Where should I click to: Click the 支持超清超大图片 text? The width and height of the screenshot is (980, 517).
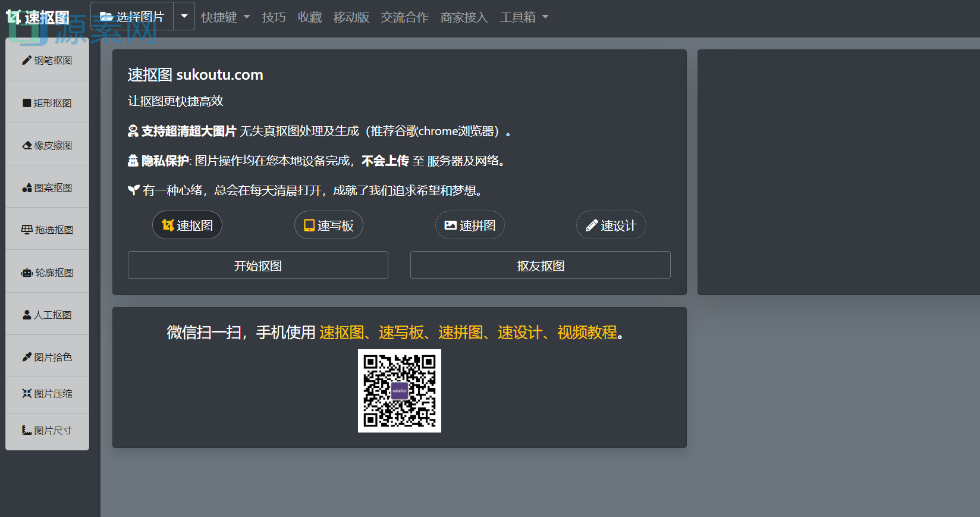pos(189,131)
